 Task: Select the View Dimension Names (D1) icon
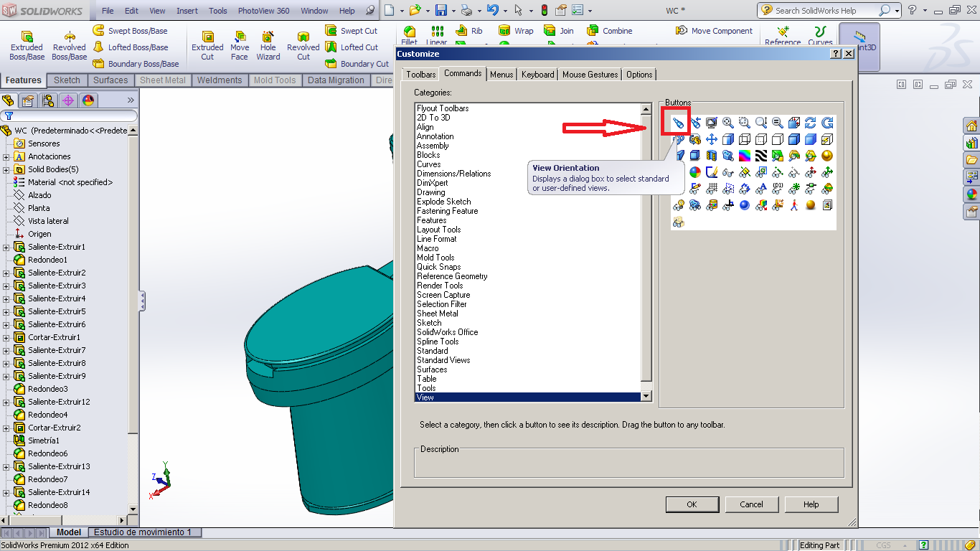[x=778, y=189]
